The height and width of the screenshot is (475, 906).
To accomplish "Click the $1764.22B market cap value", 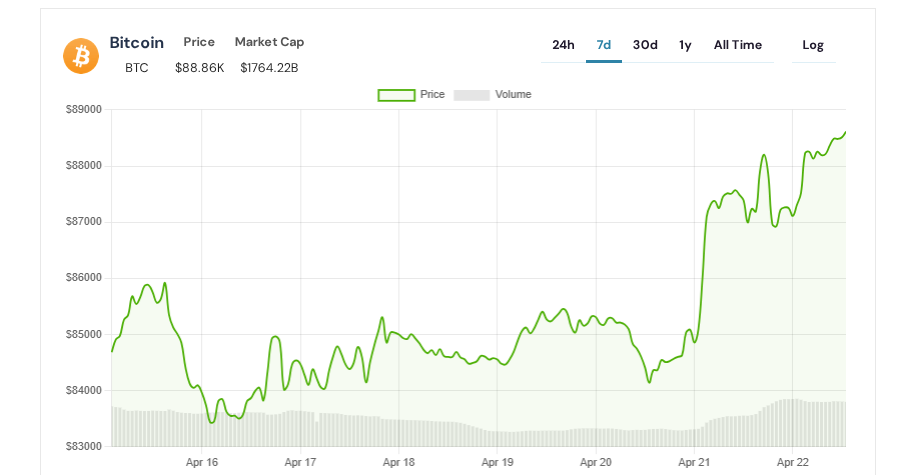I will point(269,68).
